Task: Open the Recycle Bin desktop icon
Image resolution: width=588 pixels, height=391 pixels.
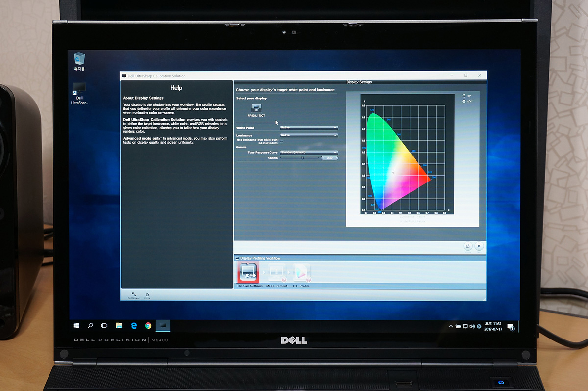Action: click(79, 62)
